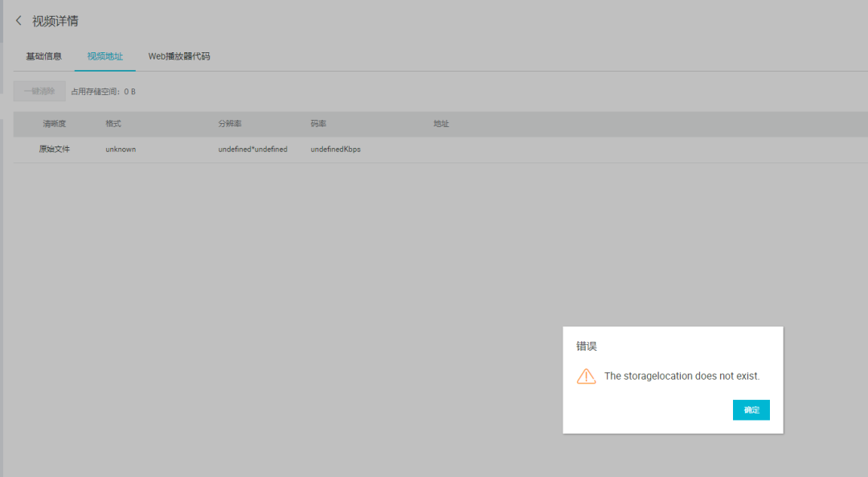Switch to the 基础信息 tab

pyautogui.click(x=43, y=56)
